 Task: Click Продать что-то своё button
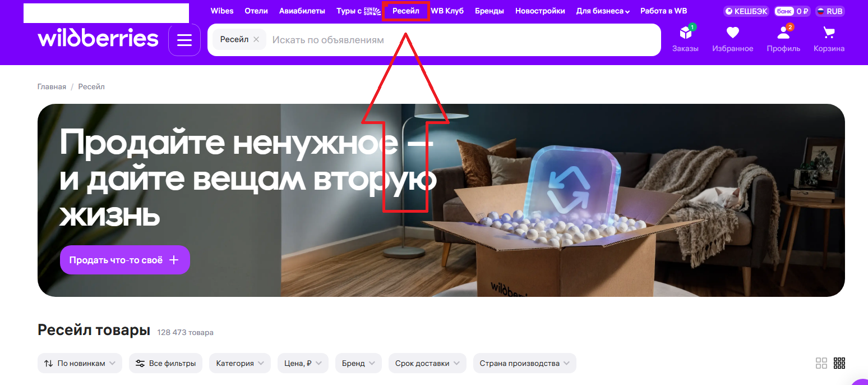point(124,260)
